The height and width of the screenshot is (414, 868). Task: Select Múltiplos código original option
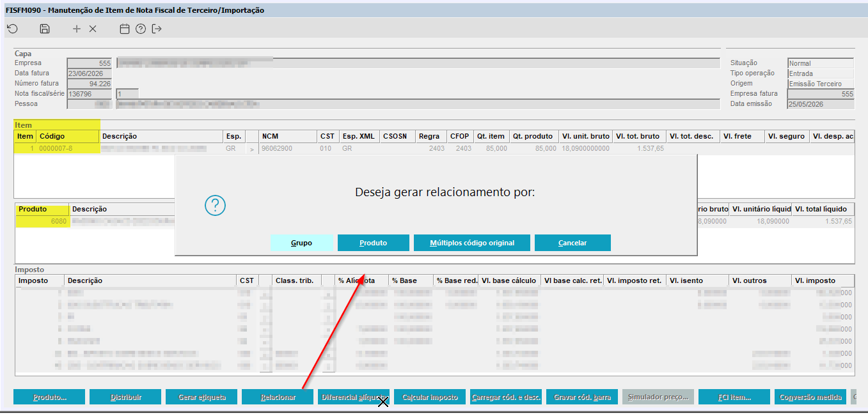pyautogui.click(x=471, y=243)
